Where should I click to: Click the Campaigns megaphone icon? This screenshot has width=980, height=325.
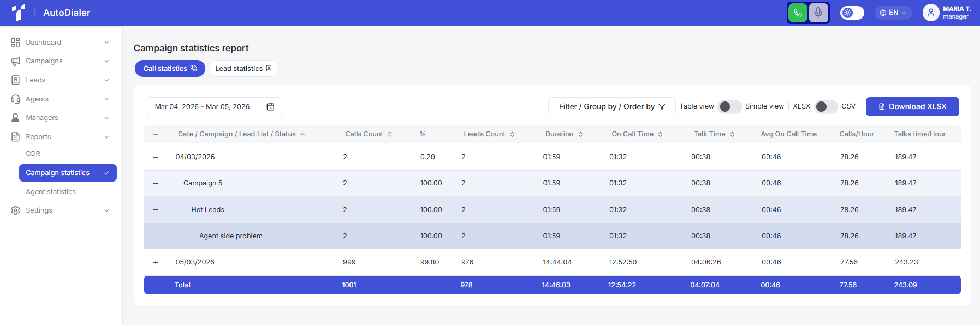(15, 61)
